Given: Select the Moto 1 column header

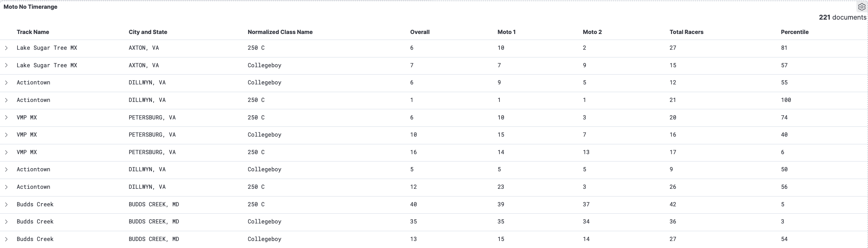Looking at the screenshot, I should click(506, 32).
